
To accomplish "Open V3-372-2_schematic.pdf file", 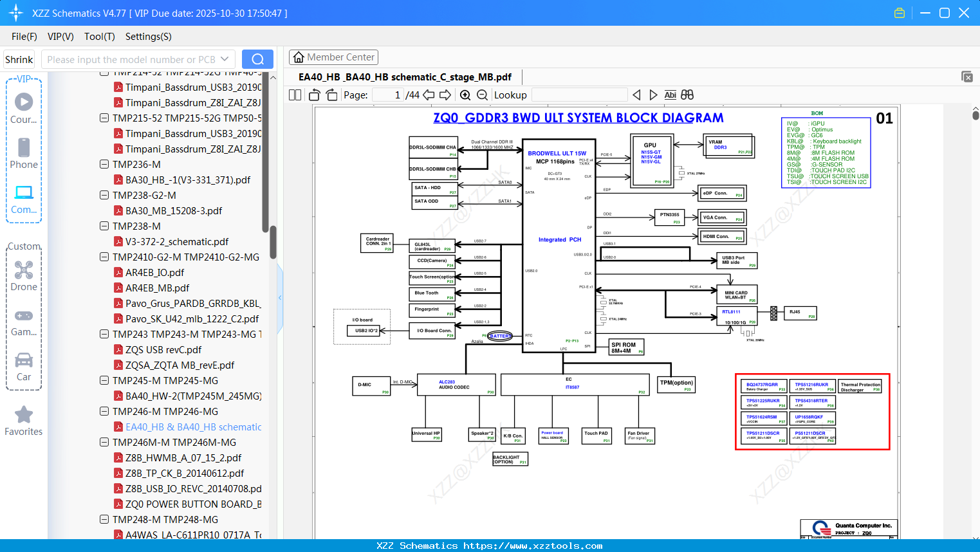I will click(177, 242).
